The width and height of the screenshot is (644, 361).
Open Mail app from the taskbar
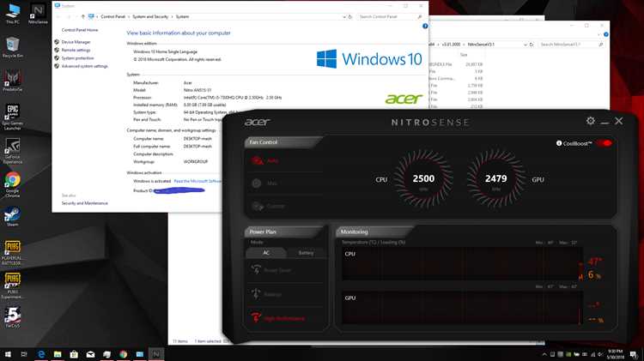click(x=90, y=354)
